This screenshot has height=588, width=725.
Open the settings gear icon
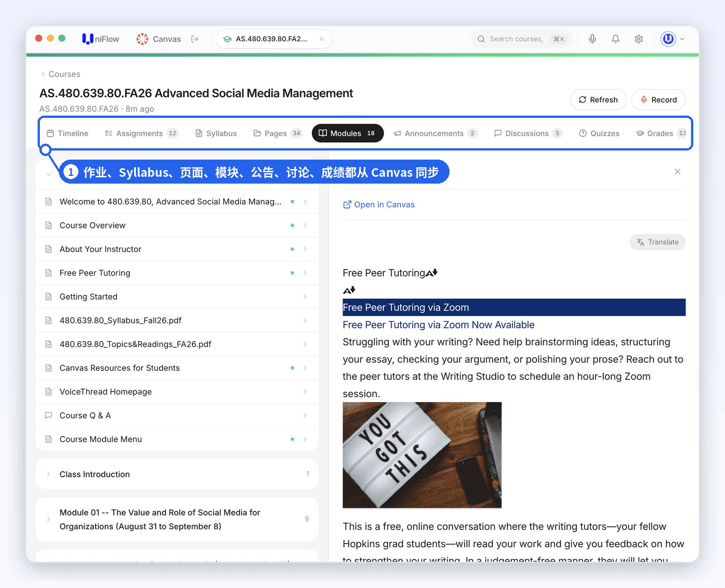tap(639, 39)
